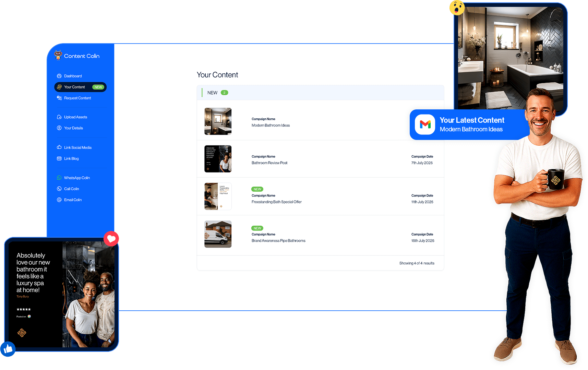588x370 pixels.
Task: Select the Link Blog sidebar item
Action: pos(71,159)
